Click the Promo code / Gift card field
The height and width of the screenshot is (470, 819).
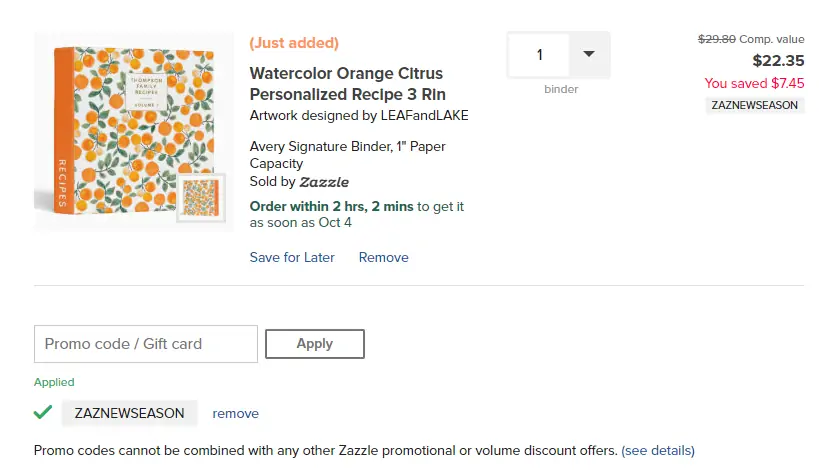[146, 344]
